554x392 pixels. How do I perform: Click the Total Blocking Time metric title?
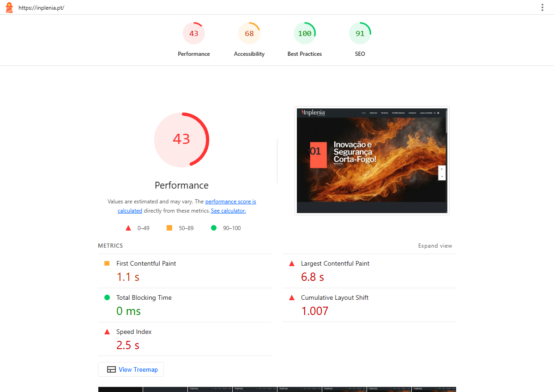[x=144, y=297]
